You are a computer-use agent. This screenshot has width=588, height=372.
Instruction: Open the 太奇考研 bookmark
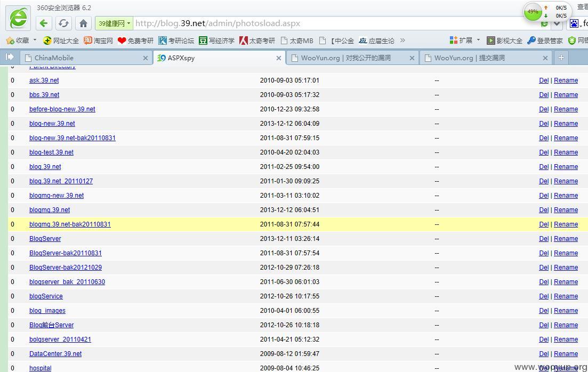257,41
